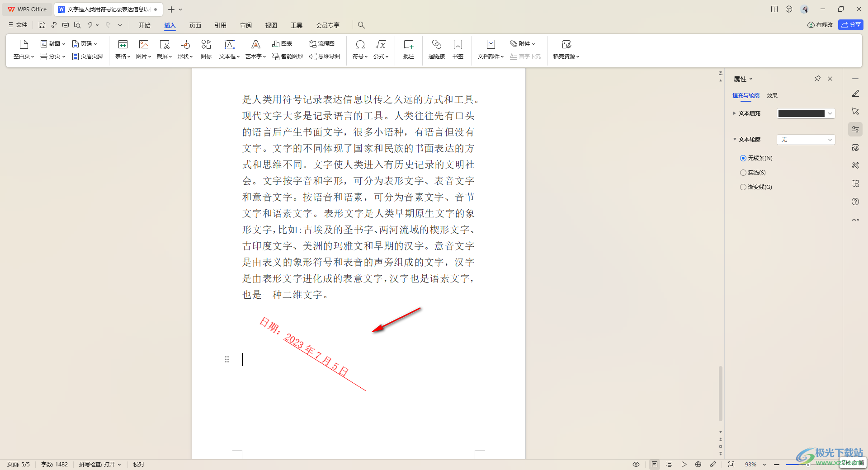Switch to the View tab
868x470 pixels.
coord(271,25)
